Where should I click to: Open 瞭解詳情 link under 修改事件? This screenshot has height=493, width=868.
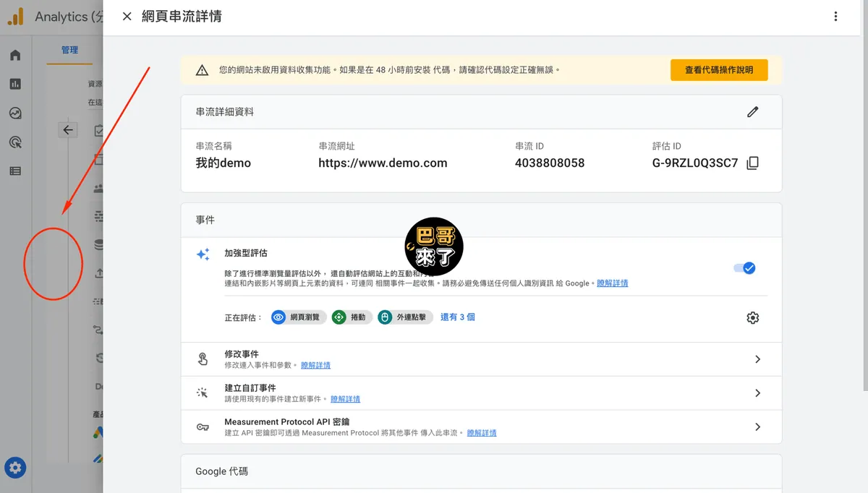[x=315, y=366]
